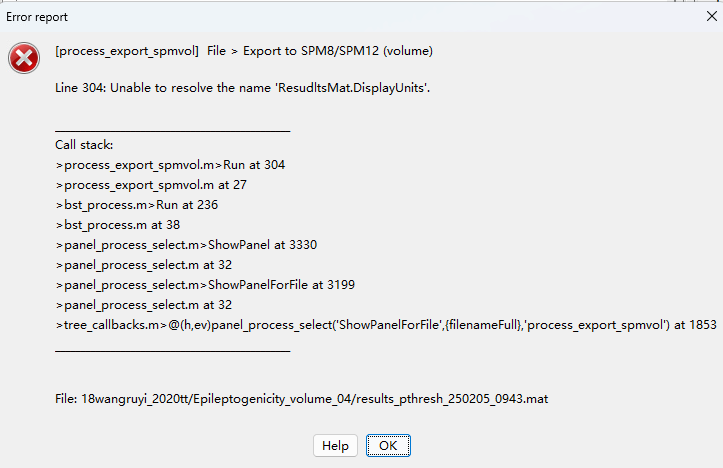Click process_export_spmvol.m at 27 entry
Image resolution: width=723 pixels, height=468 pixels.
coord(151,185)
